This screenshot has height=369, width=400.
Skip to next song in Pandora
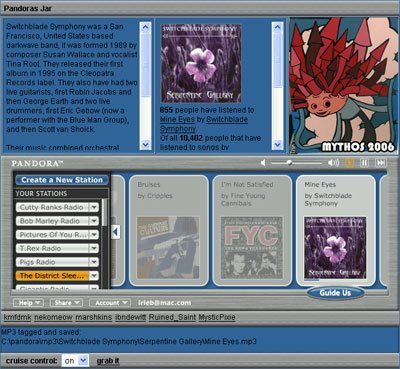pos(380,163)
